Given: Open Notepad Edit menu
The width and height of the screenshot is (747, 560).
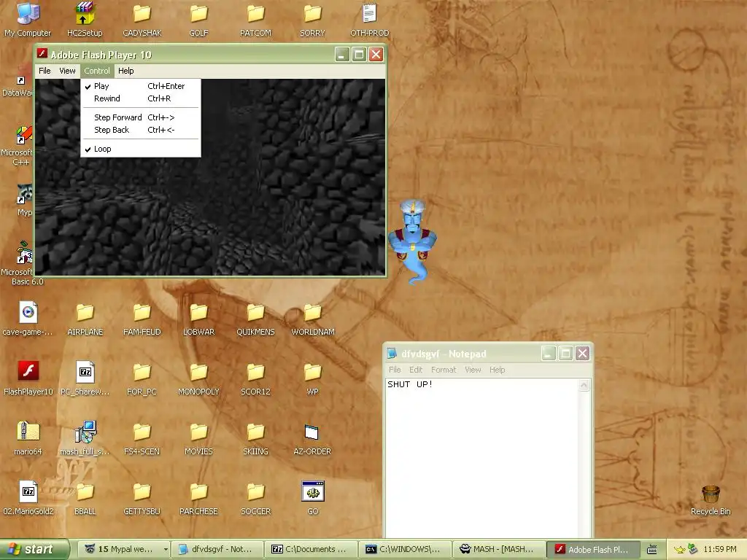Looking at the screenshot, I should point(415,370).
